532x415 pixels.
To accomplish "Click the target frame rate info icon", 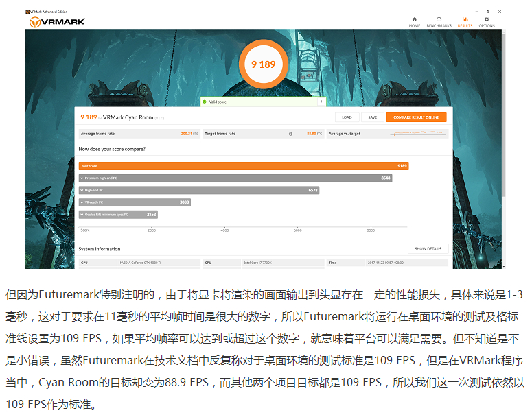I will [x=290, y=134].
